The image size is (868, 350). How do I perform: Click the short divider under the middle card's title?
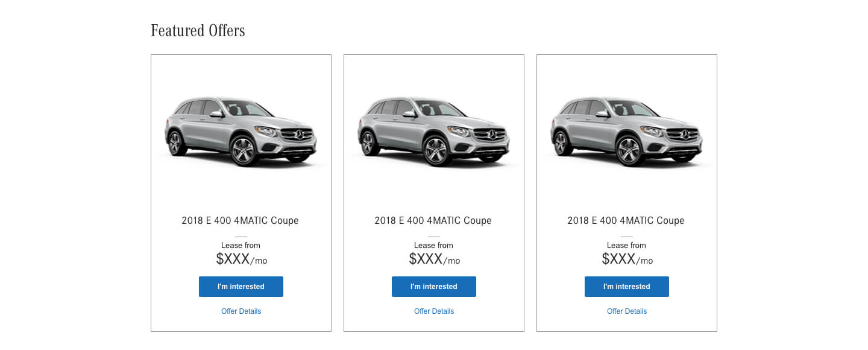pyautogui.click(x=433, y=237)
